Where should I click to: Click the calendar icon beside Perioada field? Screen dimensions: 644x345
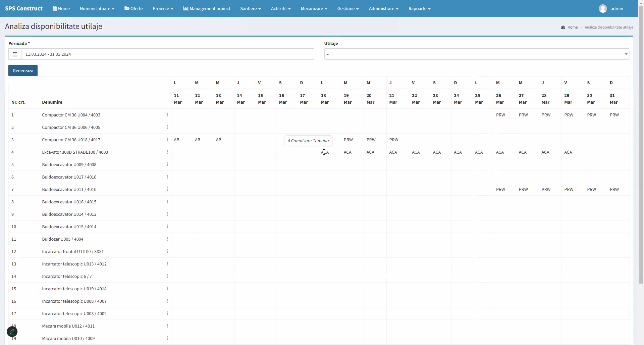click(15, 54)
